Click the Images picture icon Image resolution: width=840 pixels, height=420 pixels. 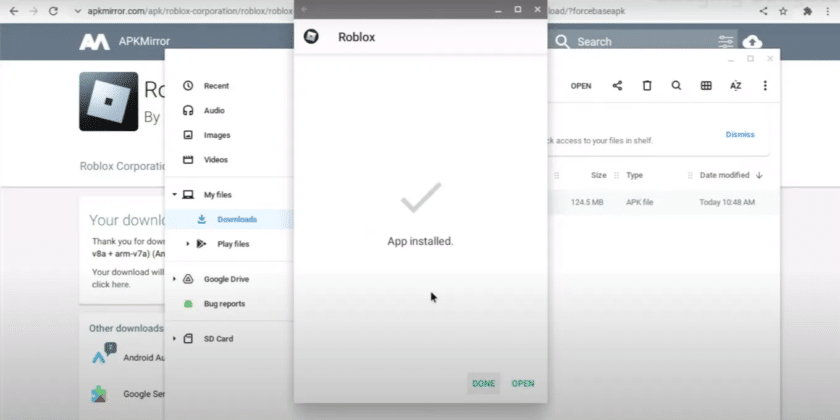tap(188, 135)
